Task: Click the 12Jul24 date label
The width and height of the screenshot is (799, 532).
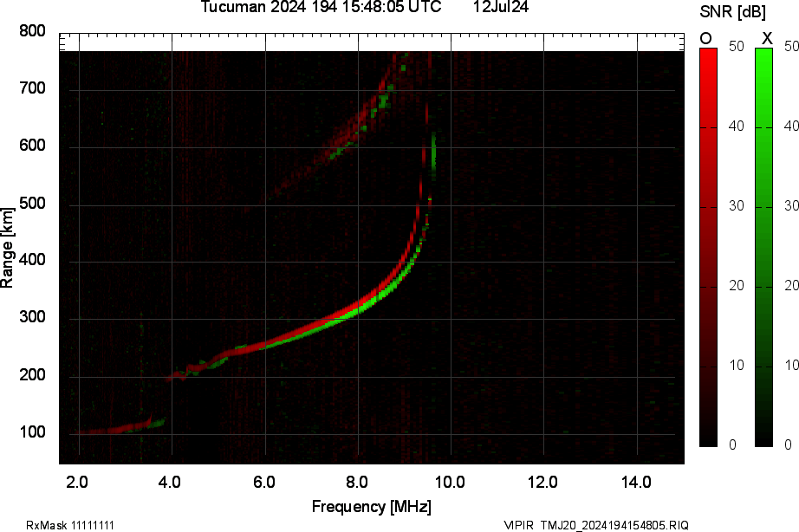Action: pos(501,7)
